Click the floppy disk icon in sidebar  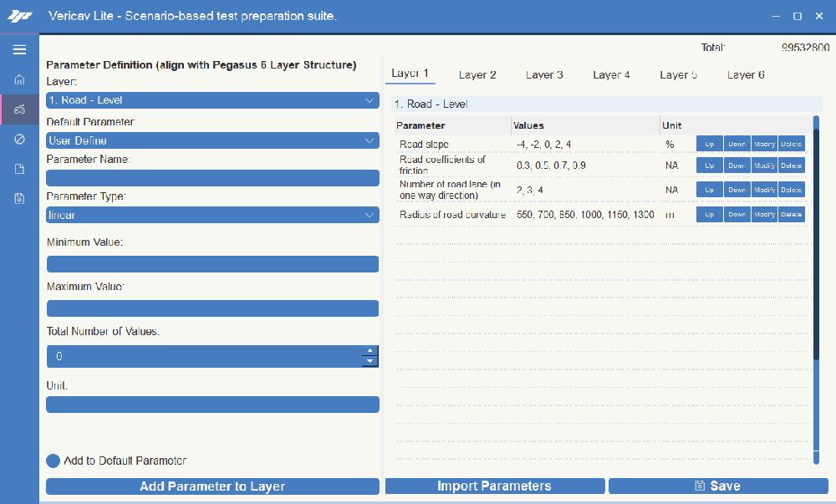coord(19,199)
